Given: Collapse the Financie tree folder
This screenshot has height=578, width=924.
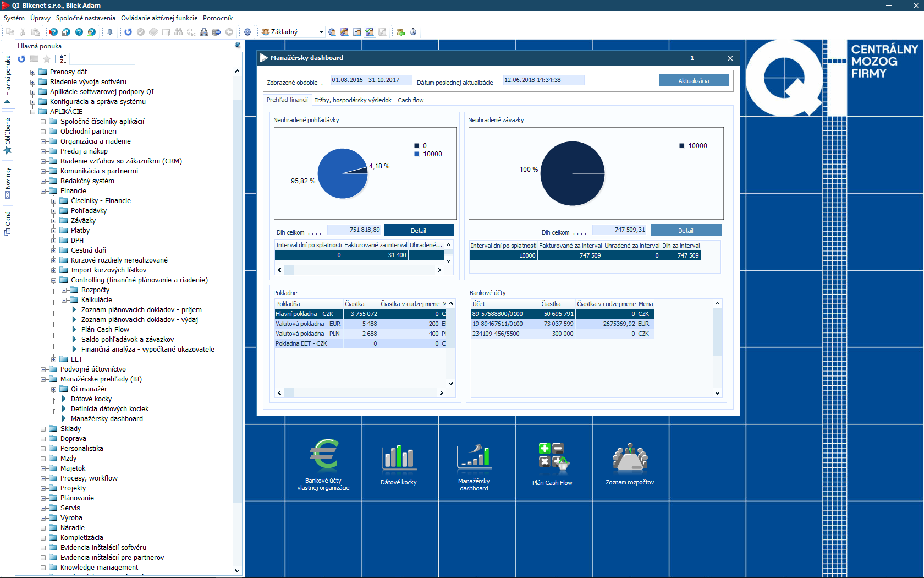Looking at the screenshot, I should pos(43,191).
